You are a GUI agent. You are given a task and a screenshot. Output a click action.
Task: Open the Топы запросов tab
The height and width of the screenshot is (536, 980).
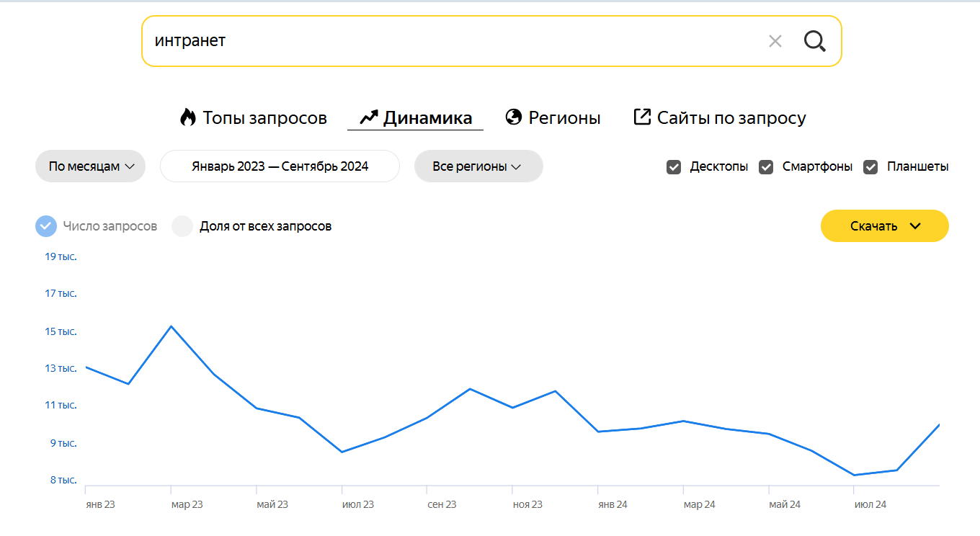(254, 117)
